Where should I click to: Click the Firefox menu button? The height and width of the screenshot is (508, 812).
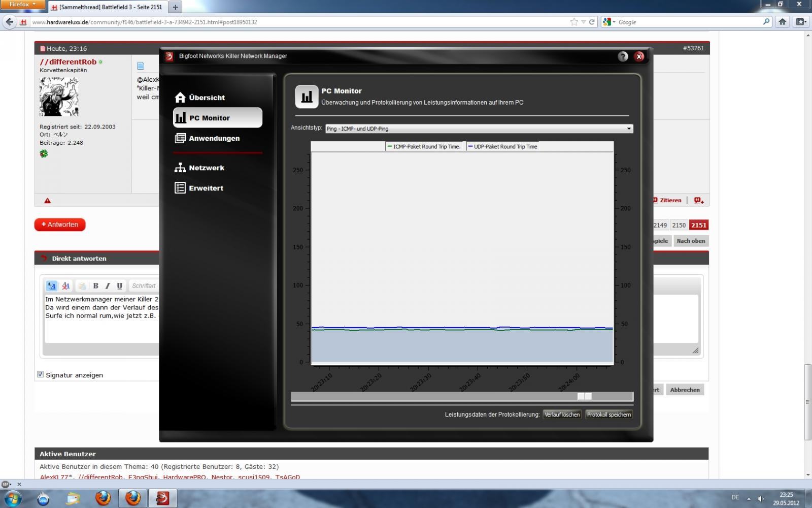23,5
